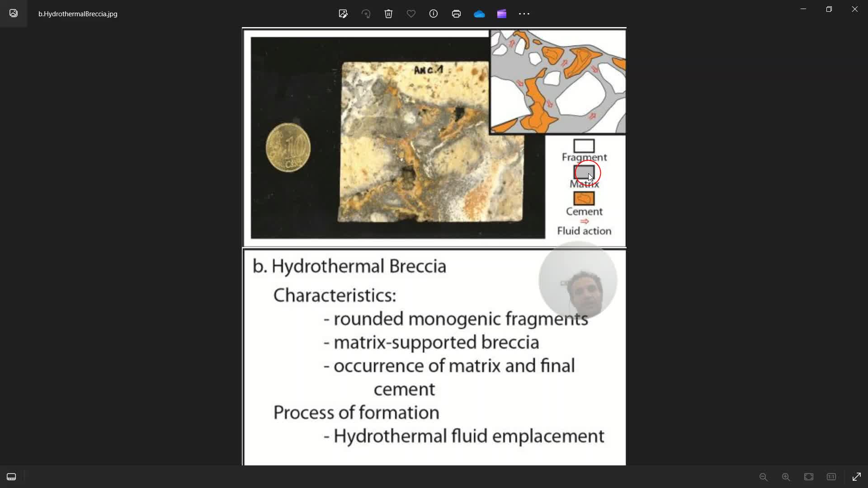Fit image to window
Viewport: 868px width, 488px height.
tap(808, 477)
